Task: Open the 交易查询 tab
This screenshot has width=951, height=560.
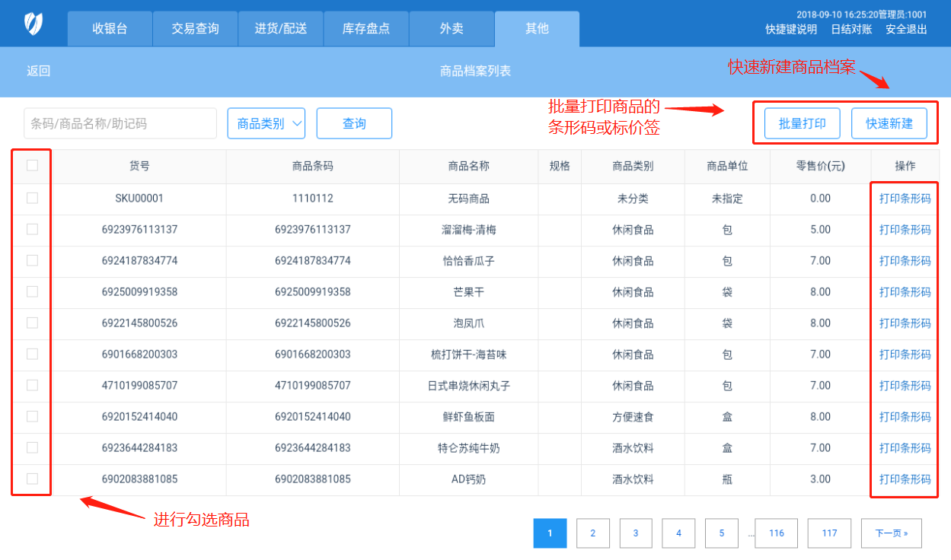Action: (195, 29)
